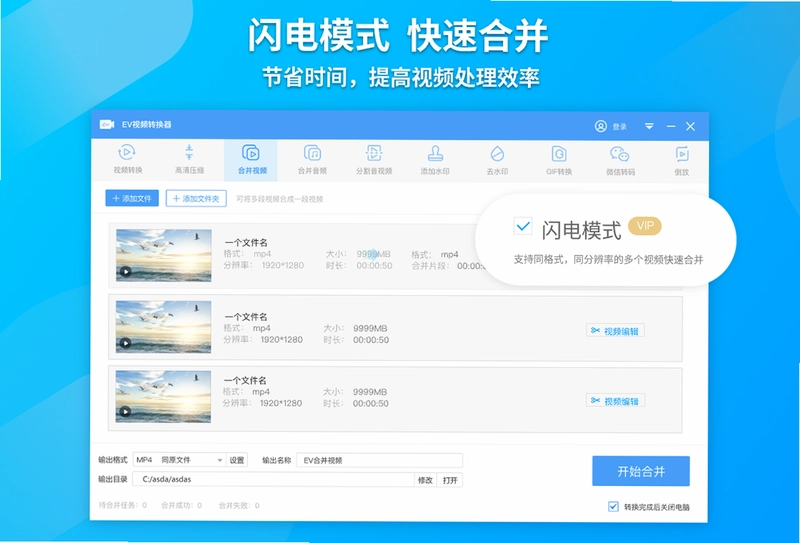Click the 开始合并 start merge button

click(x=641, y=471)
